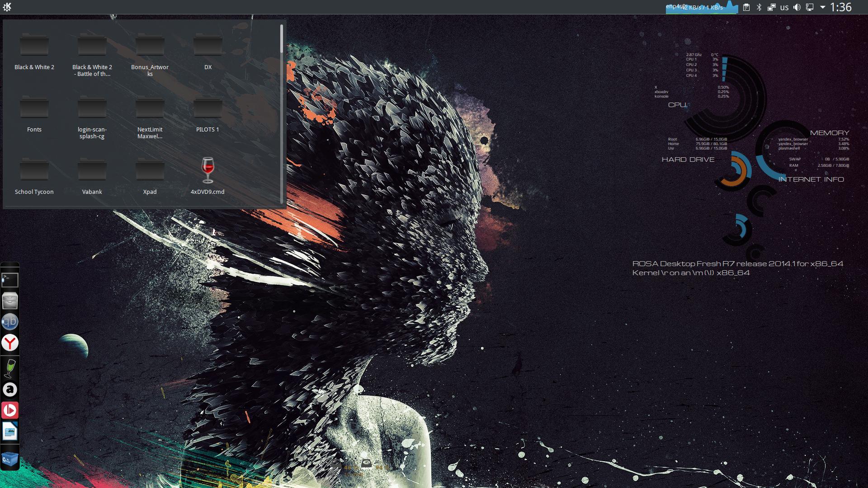Launch qBittorrent from the dock
This screenshot has width=868, height=488.
point(9,322)
